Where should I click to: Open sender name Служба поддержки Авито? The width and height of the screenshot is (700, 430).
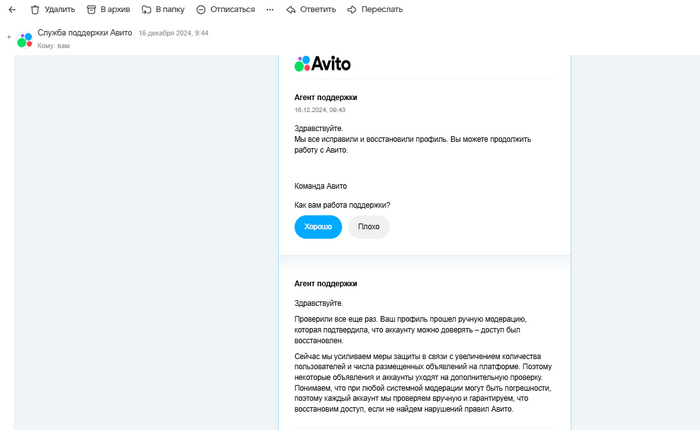pyautogui.click(x=85, y=33)
